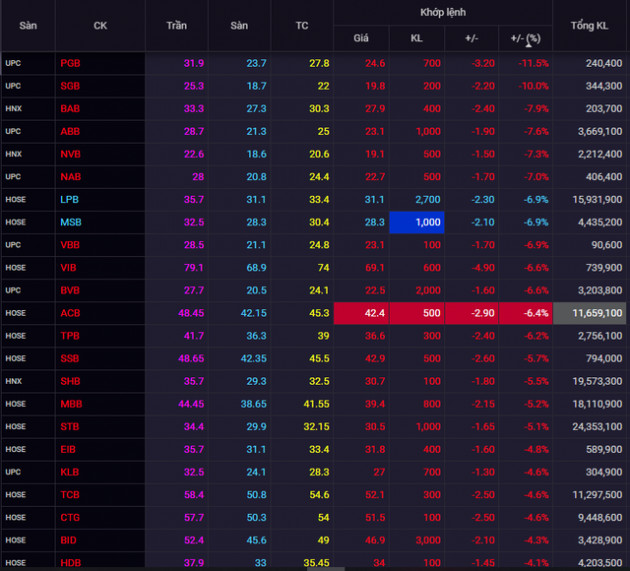
Task: Click SGB percent change -10.0%
Action: point(533,86)
